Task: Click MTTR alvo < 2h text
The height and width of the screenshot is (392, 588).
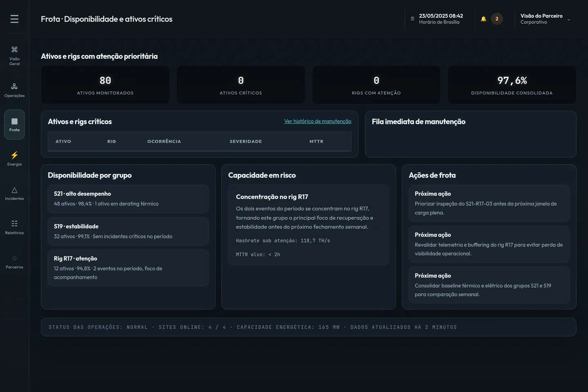Action: click(258, 254)
